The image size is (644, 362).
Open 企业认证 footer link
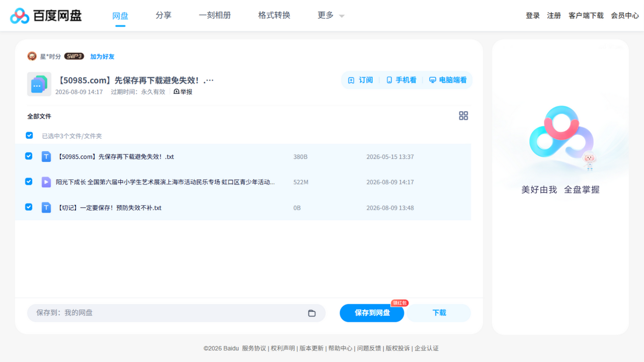(x=427, y=348)
